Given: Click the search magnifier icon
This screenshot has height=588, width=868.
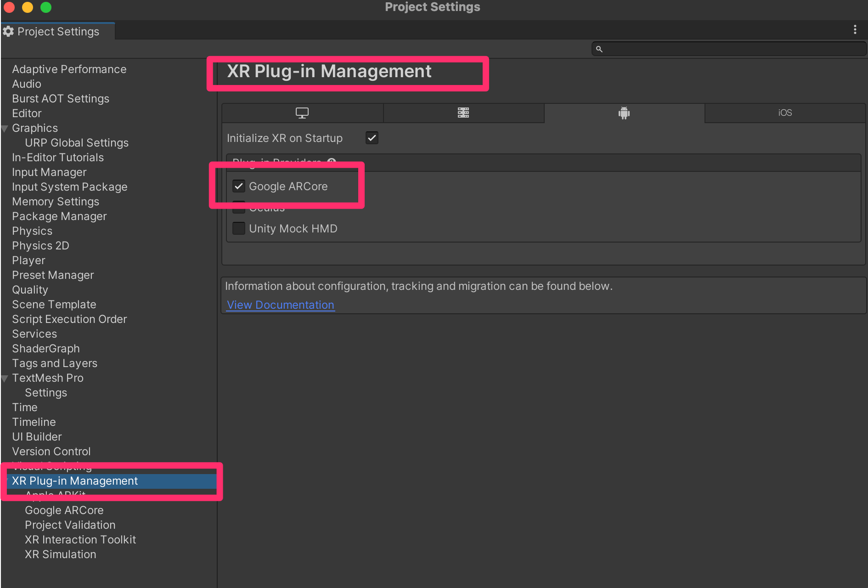Looking at the screenshot, I should tap(599, 49).
